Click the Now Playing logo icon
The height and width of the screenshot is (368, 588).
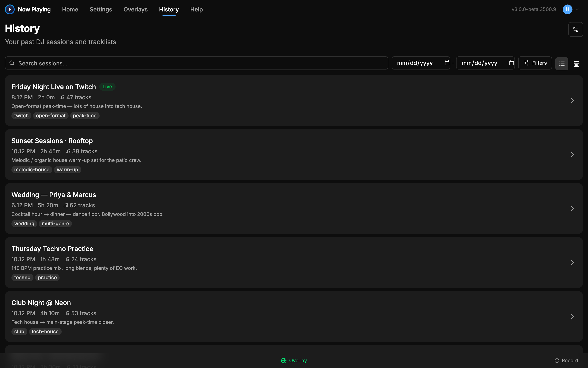click(x=10, y=9)
